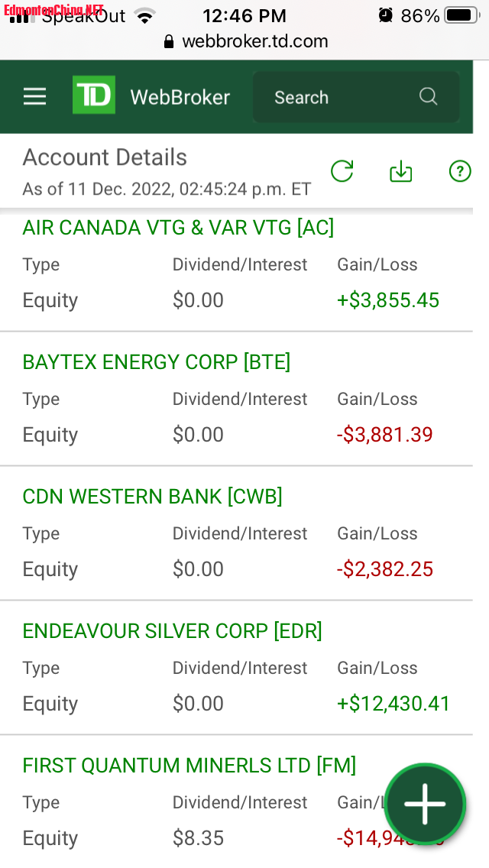Viewport: 489px width, 868px height.
Task: Select the CDN WESTERN BANK [CWB] link
Action: point(153,497)
